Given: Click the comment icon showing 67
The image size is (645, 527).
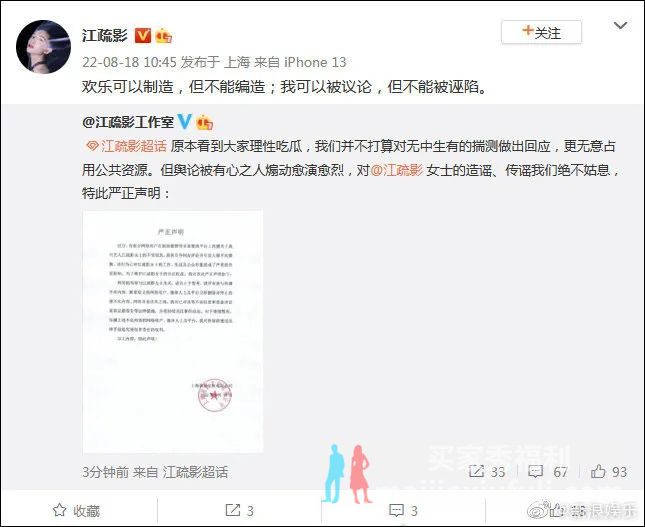Looking at the screenshot, I should (548, 471).
